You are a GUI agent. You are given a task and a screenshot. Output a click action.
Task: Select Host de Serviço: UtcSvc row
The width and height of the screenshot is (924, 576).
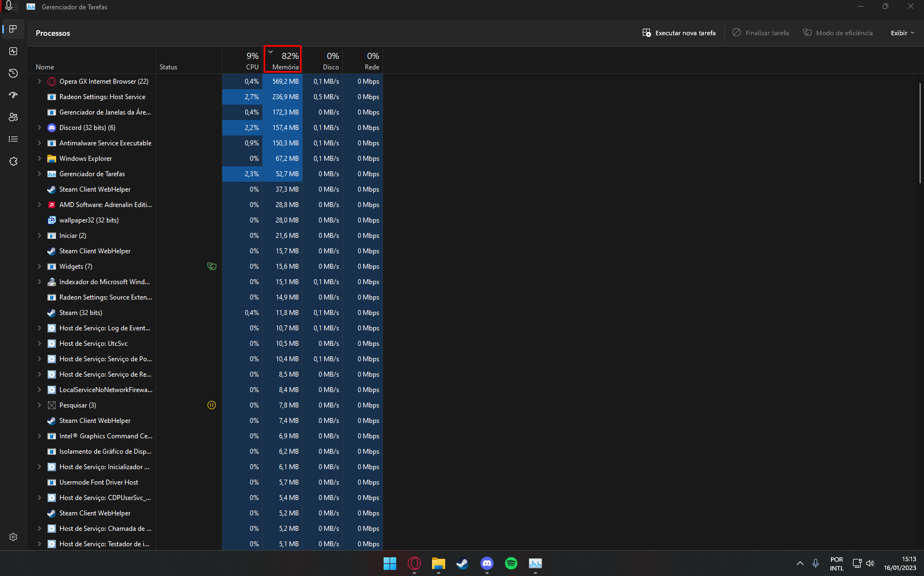click(205, 344)
